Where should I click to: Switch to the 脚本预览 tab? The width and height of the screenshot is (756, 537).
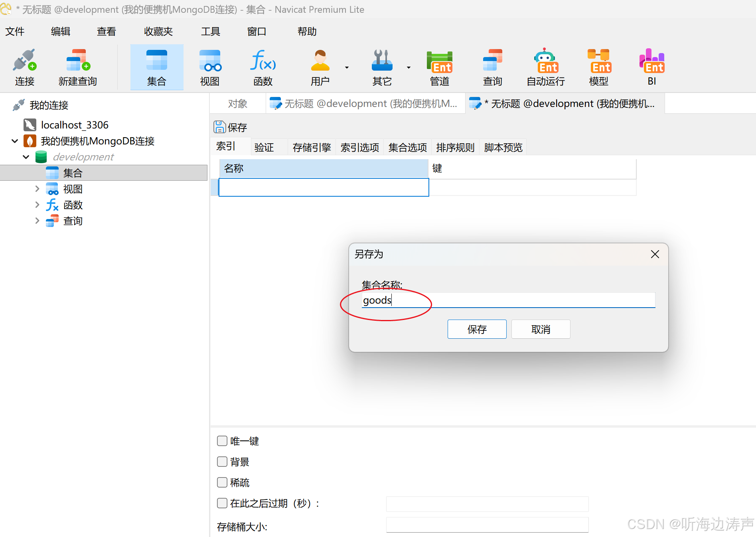(503, 147)
